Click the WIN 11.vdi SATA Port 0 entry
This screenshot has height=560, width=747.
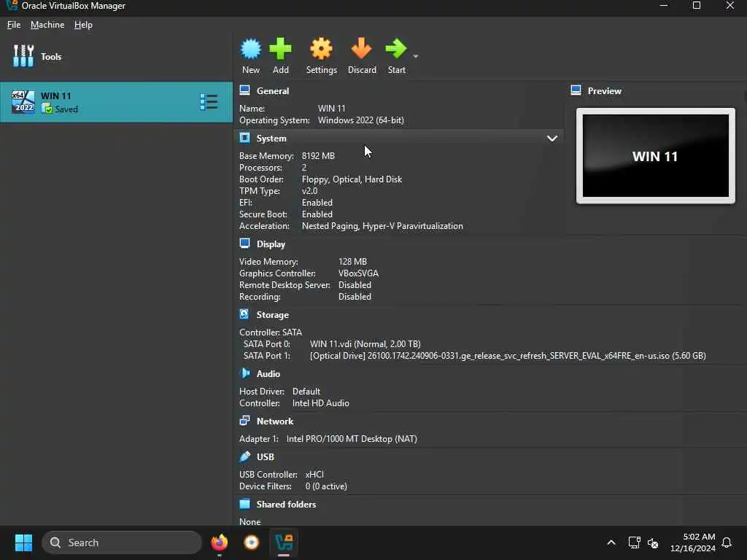(x=365, y=344)
